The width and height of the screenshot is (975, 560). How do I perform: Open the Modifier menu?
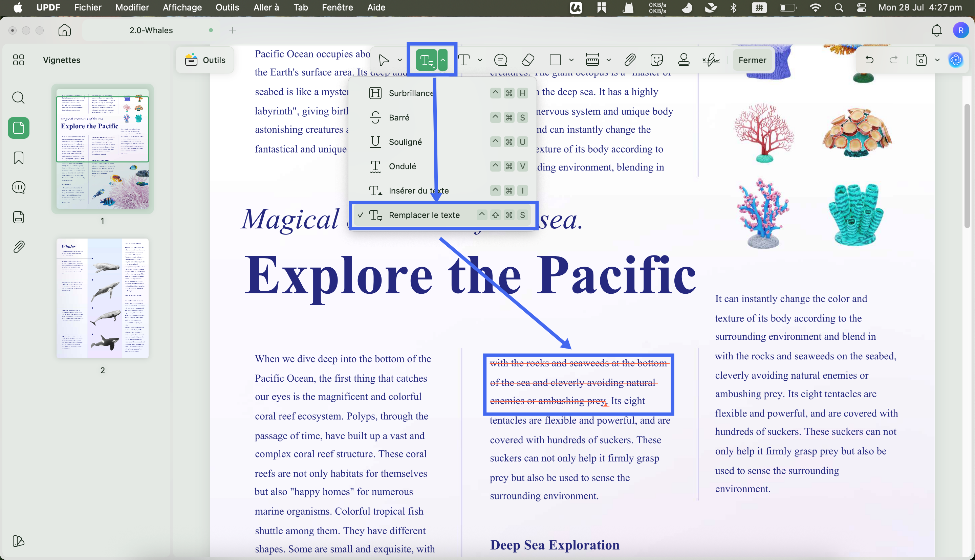[x=132, y=7]
